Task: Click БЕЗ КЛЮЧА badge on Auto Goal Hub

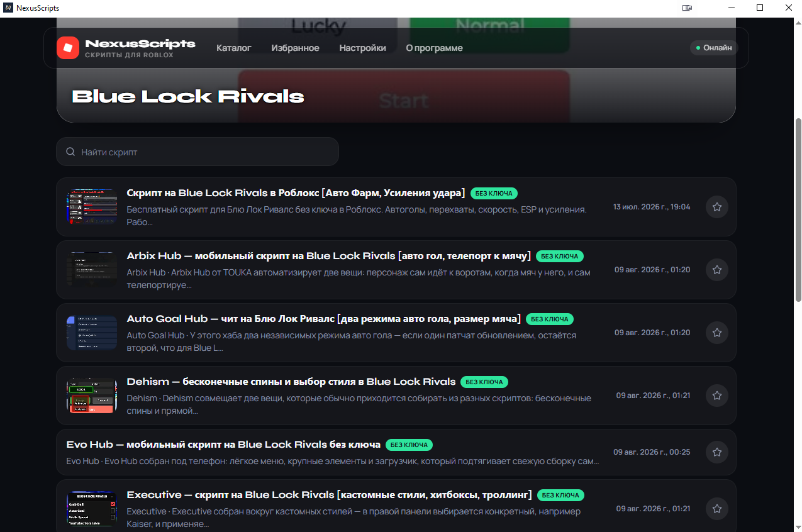Action: tap(550, 319)
